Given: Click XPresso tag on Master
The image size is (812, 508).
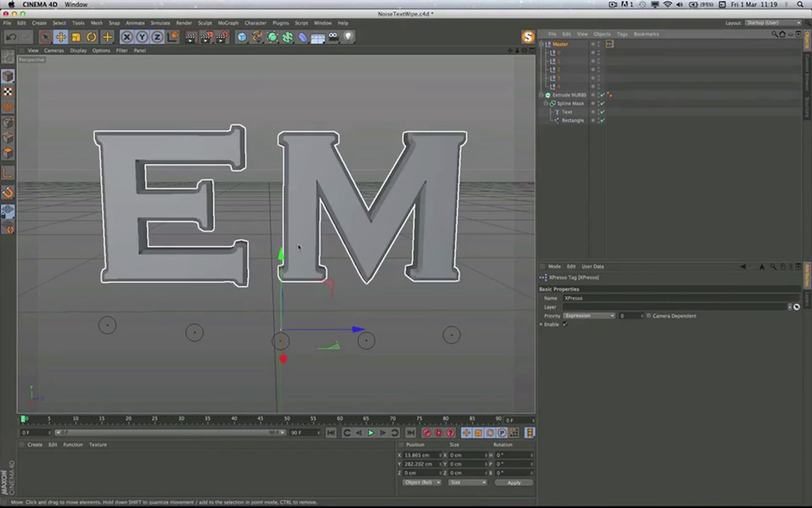Looking at the screenshot, I should 610,44.
